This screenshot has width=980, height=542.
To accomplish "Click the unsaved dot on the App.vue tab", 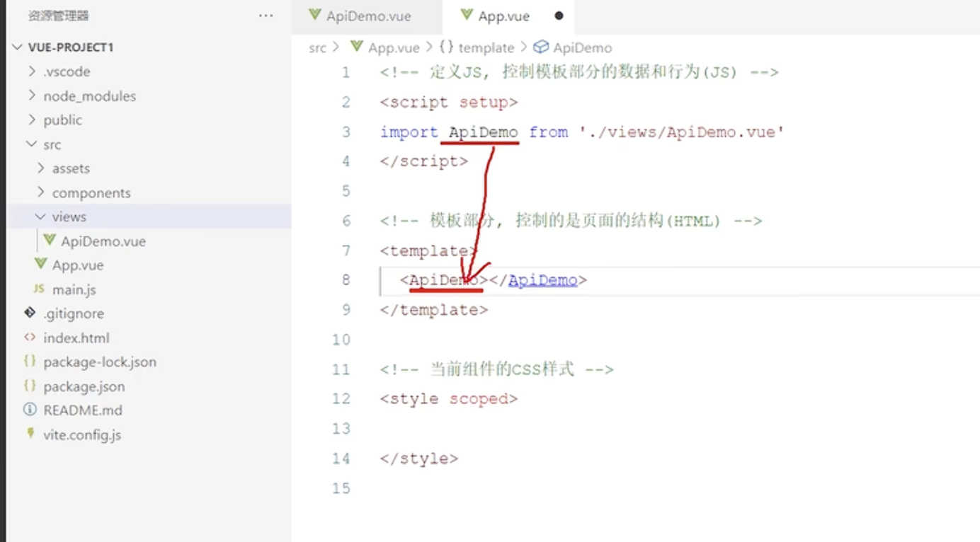I will [x=559, y=16].
